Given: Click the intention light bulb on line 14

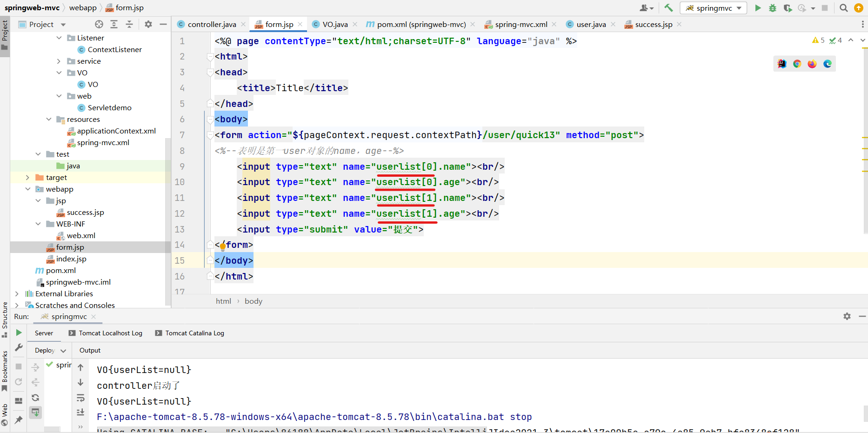Looking at the screenshot, I should (223, 246).
